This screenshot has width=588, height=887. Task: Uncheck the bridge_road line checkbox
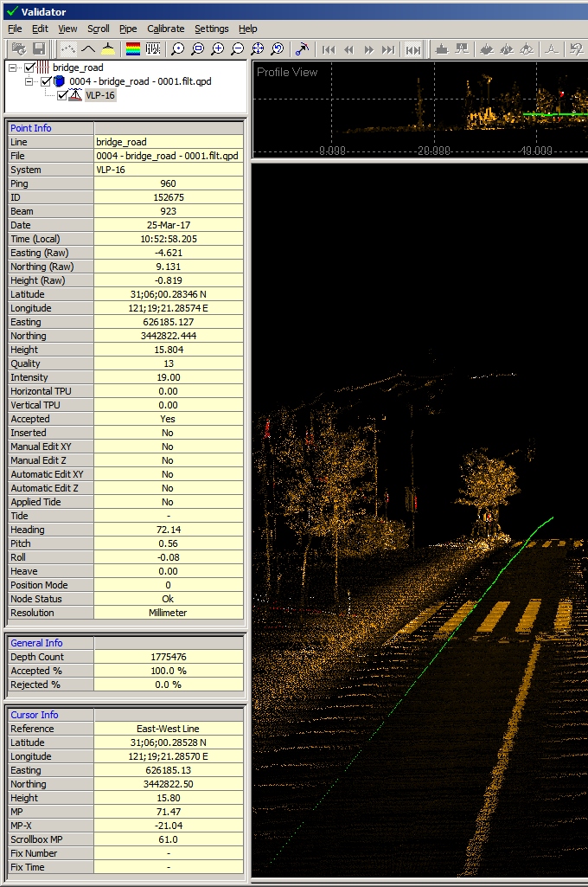30,67
